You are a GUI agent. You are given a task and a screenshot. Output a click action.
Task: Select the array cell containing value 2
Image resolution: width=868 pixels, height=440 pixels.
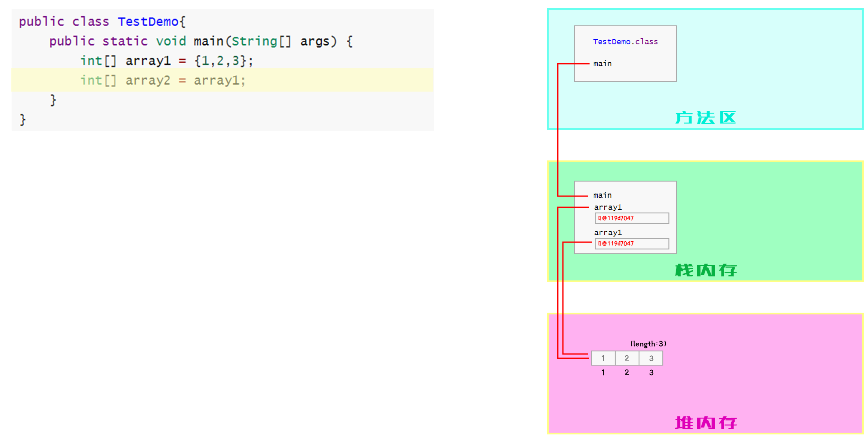627,357
